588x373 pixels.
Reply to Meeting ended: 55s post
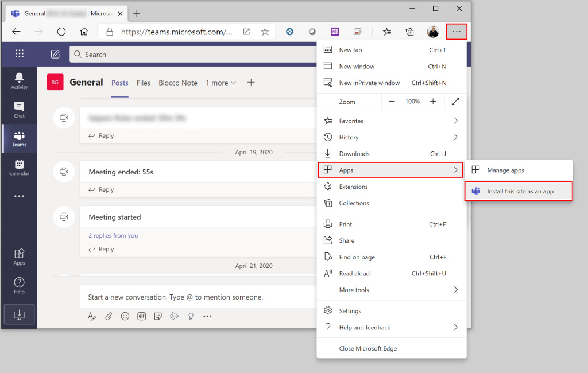pos(101,190)
